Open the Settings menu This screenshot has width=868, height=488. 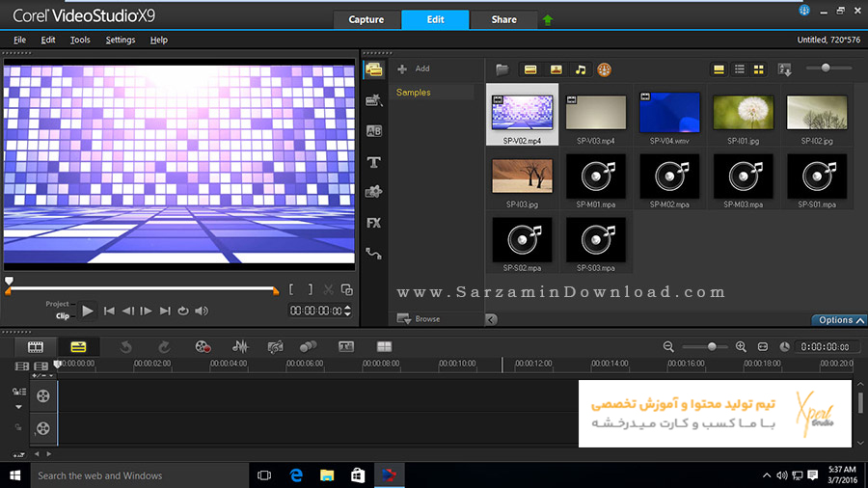coord(121,40)
